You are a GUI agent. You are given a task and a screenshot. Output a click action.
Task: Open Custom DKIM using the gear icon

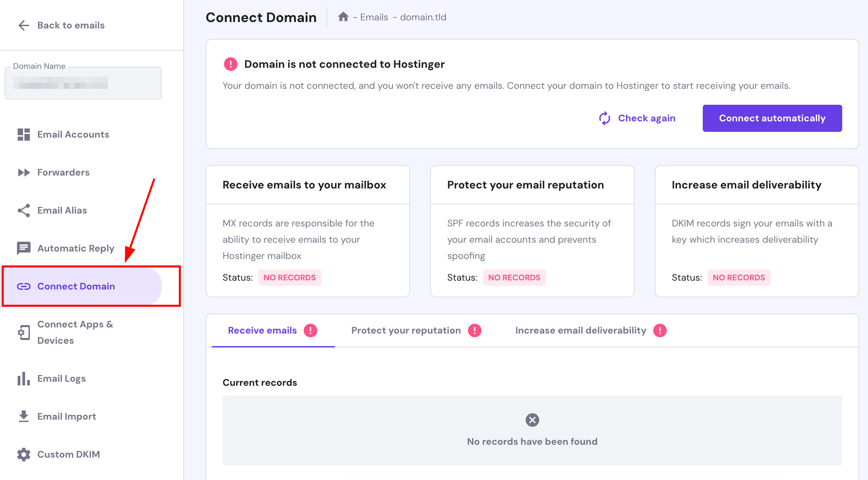tap(23, 454)
